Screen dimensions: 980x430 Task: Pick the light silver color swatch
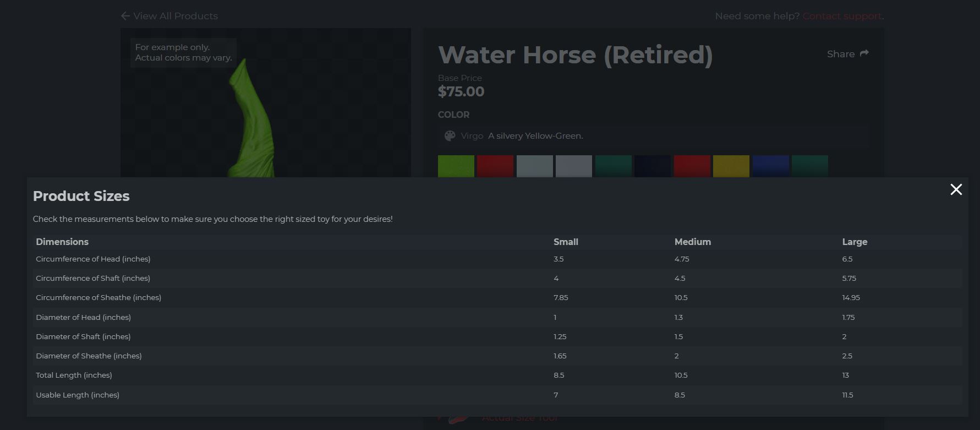574,166
